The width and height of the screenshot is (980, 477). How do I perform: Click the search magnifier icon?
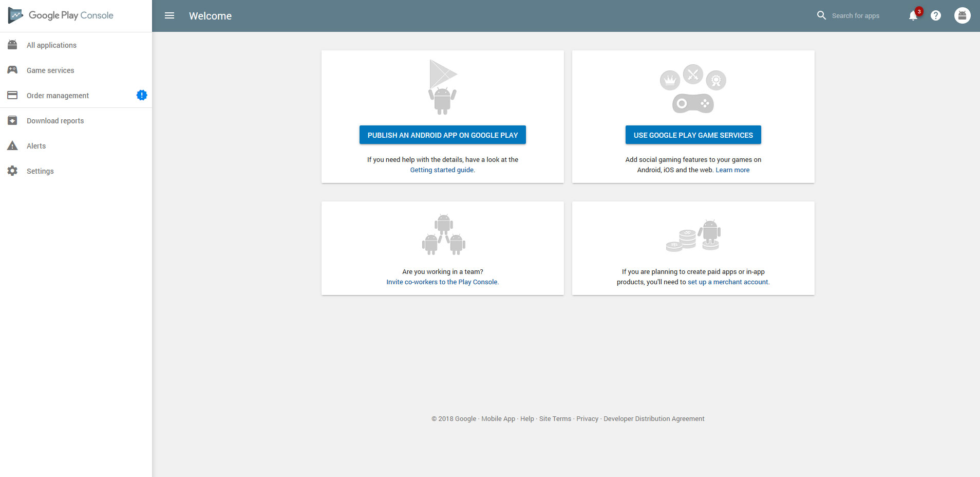click(821, 15)
